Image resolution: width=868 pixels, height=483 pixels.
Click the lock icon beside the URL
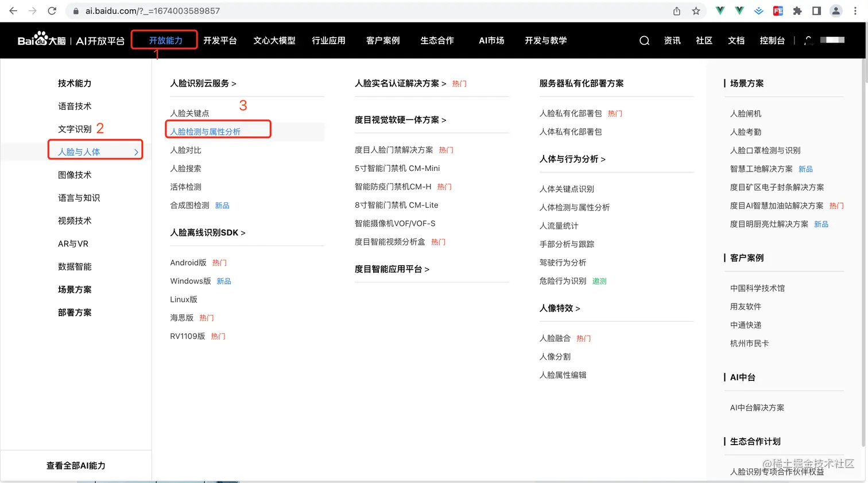76,11
